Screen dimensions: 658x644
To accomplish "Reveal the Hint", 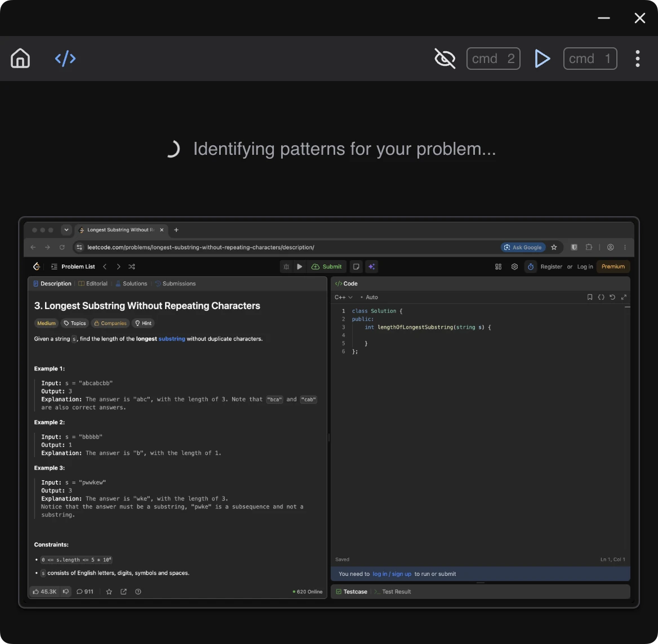I will click(x=143, y=323).
